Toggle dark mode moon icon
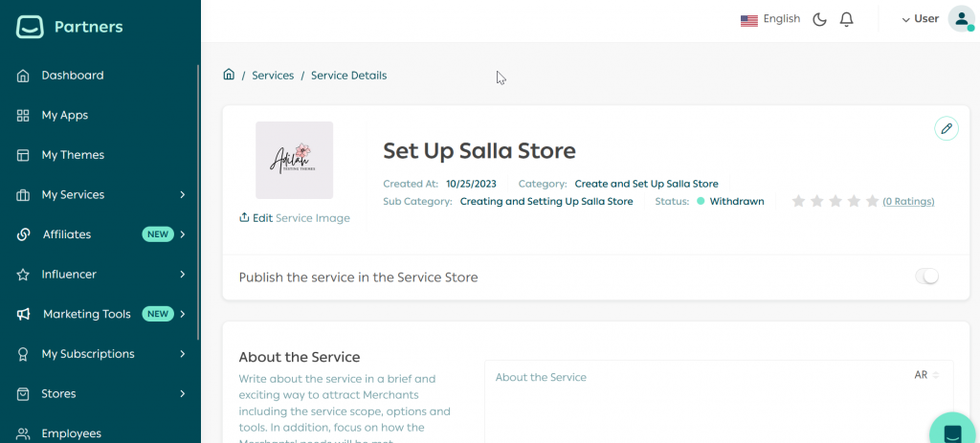980x443 pixels. 819,19
